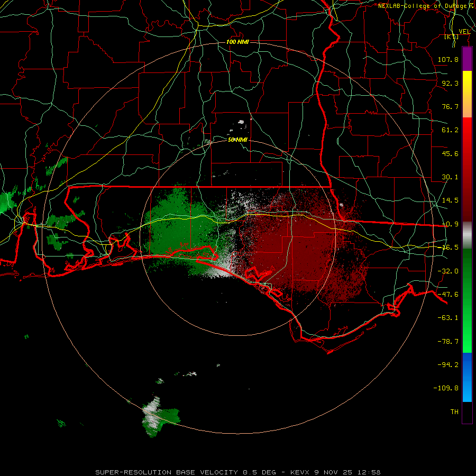476x476 pixels.
Task: Click the TH legend label
Action: (x=454, y=412)
